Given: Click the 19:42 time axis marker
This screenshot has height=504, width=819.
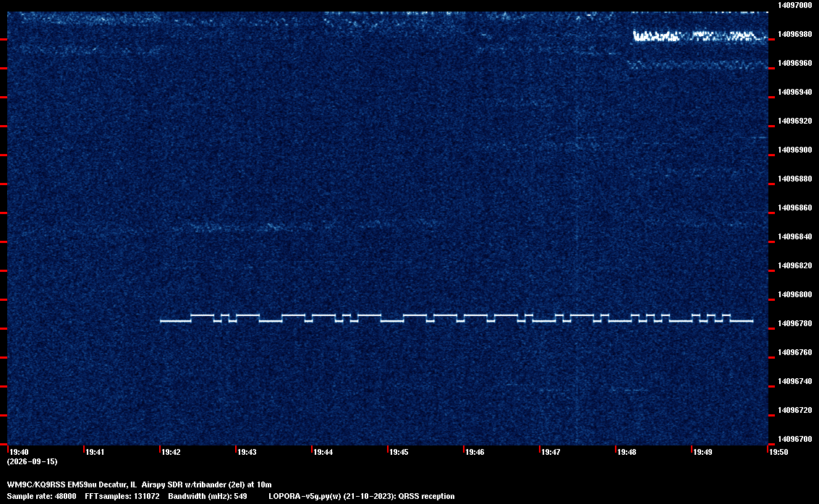Looking at the screenshot, I should click(x=171, y=452).
